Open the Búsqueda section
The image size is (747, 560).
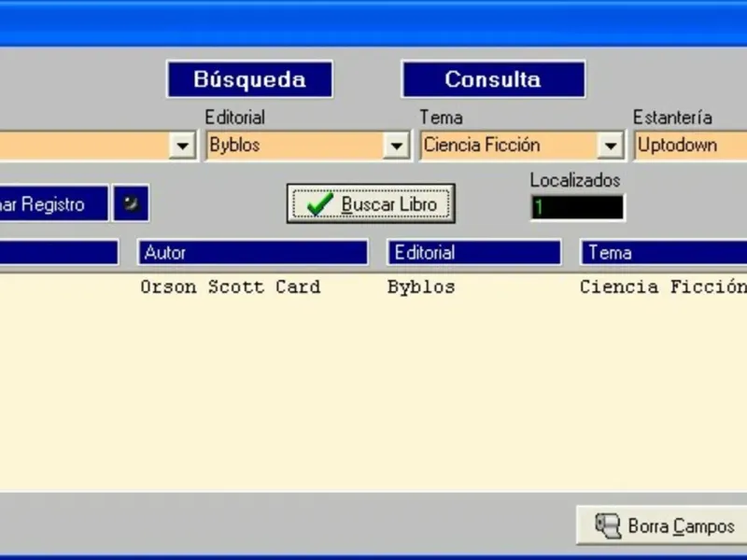pos(249,79)
